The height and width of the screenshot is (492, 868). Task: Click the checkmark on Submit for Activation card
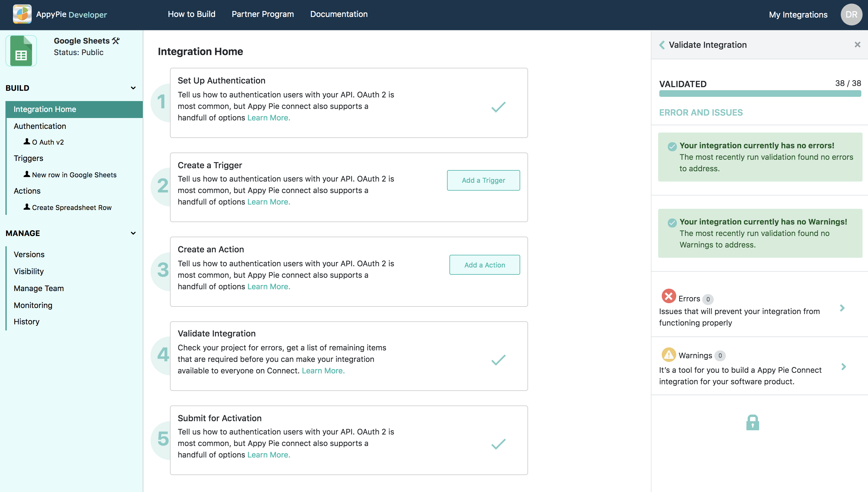[498, 444]
